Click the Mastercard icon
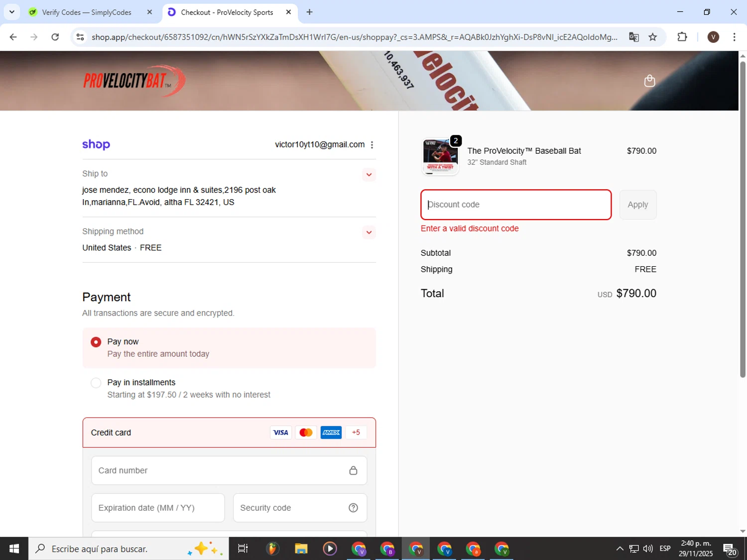Screen dimensions: 747x560 306,433
